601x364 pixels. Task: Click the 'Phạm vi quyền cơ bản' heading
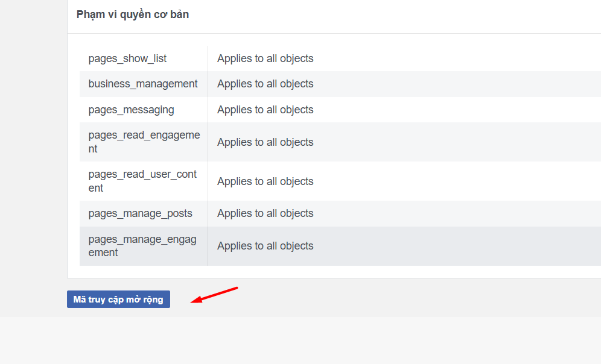pyautogui.click(x=133, y=14)
